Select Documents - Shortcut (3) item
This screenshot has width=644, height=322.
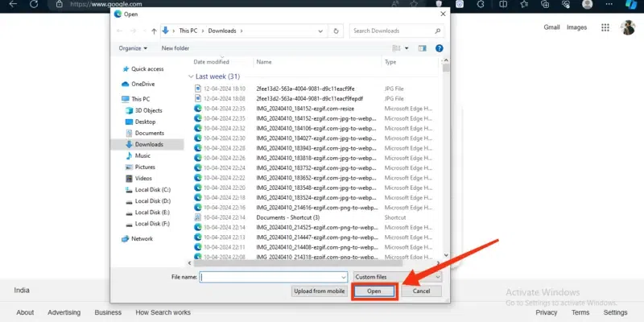click(314, 217)
